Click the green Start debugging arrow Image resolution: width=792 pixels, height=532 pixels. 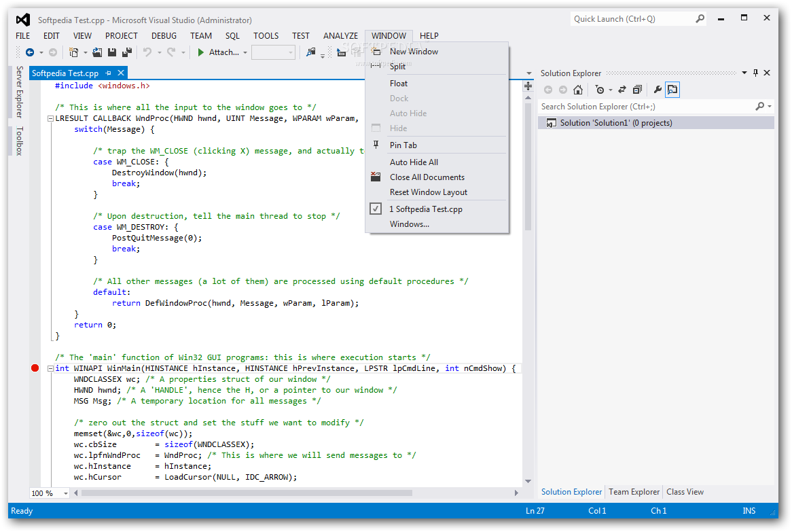pyautogui.click(x=200, y=52)
